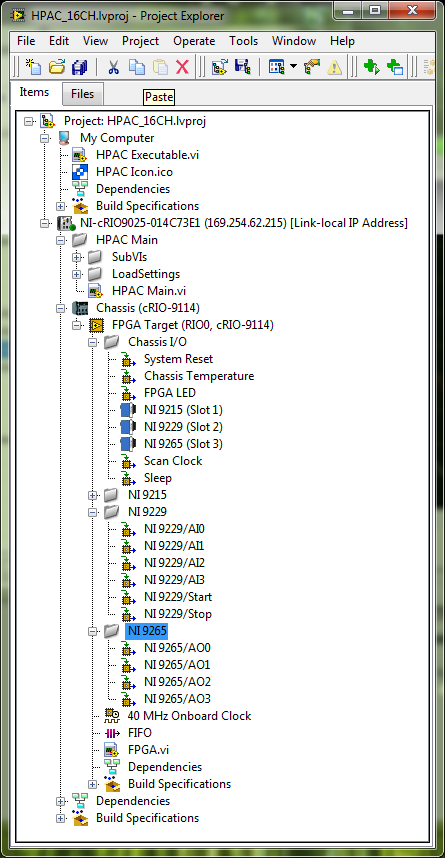Click the New Project toolbar icon

pos(33,68)
